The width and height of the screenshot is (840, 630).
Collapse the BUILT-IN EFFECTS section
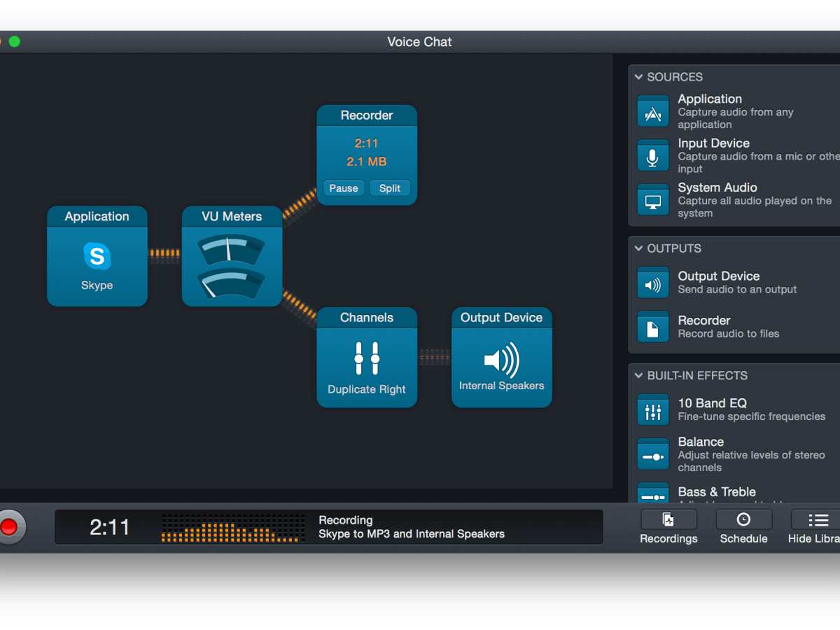[638, 376]
